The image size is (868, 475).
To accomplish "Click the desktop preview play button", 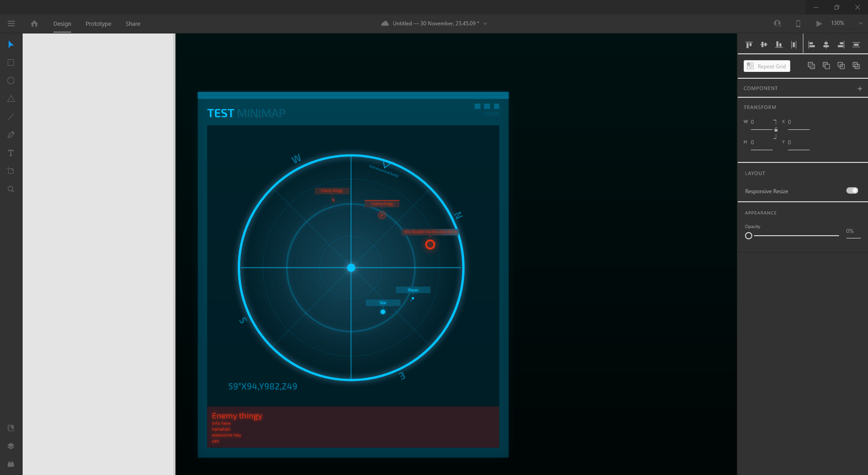I will click(x=819, y=24).
